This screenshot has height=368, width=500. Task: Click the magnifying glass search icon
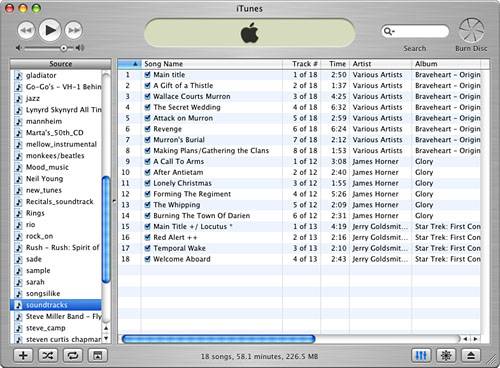[388, 31]
